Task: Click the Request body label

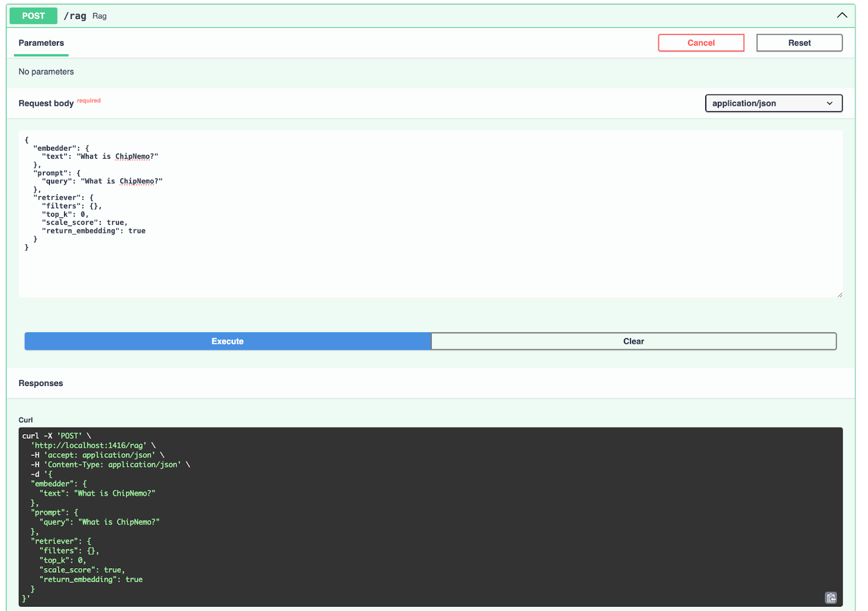Action: 46,103
